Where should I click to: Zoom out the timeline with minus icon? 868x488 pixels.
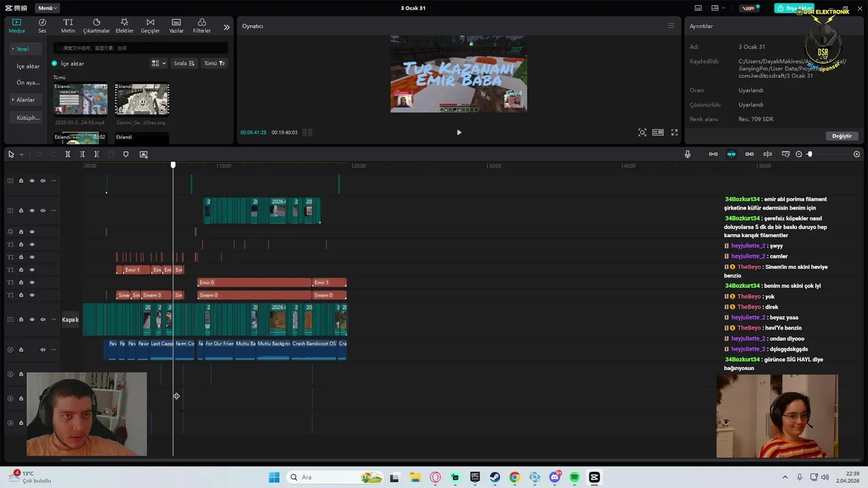tap(799, 155)
